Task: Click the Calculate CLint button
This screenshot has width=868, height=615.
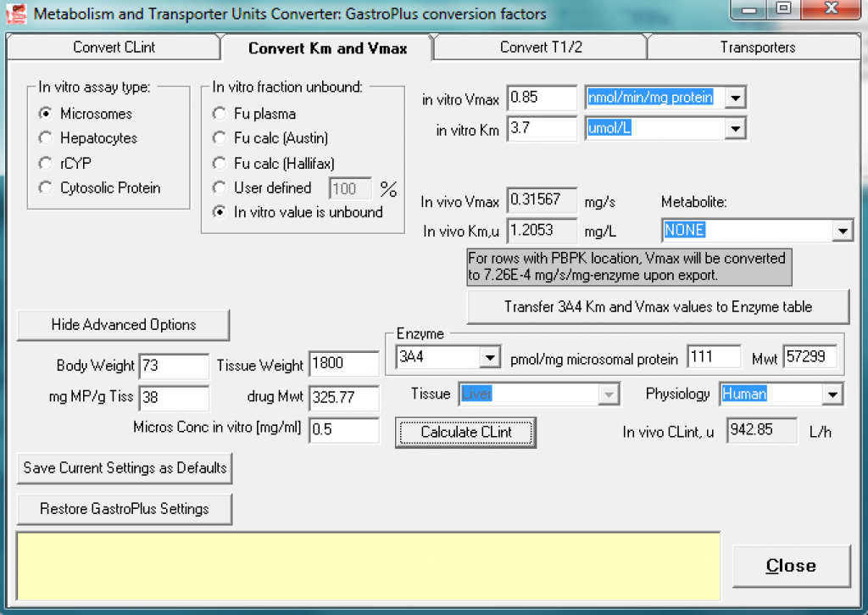Action: 465,432
